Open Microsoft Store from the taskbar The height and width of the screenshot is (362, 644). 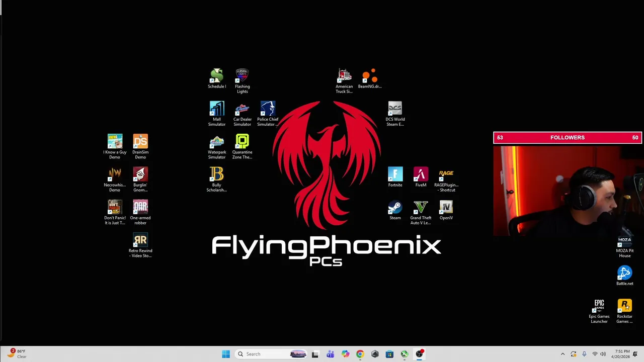pyautogui.click(x=389, y=354)
